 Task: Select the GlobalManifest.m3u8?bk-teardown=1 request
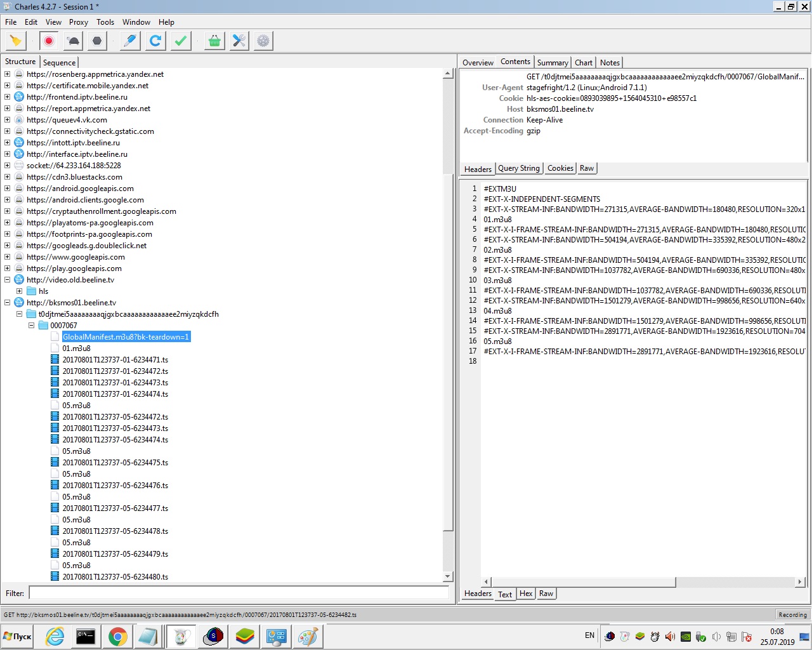coord(126,337)
